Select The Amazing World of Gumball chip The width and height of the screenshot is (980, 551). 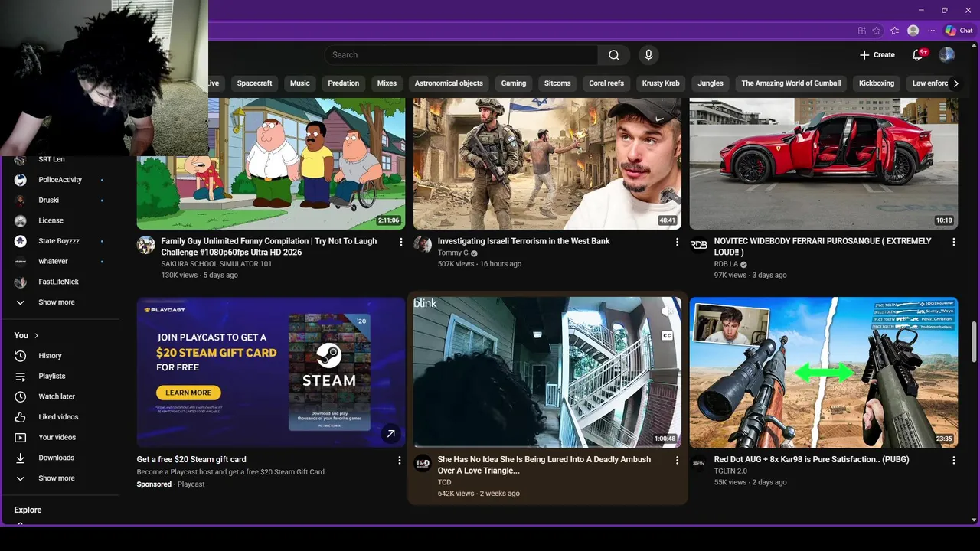click(791, 83)
